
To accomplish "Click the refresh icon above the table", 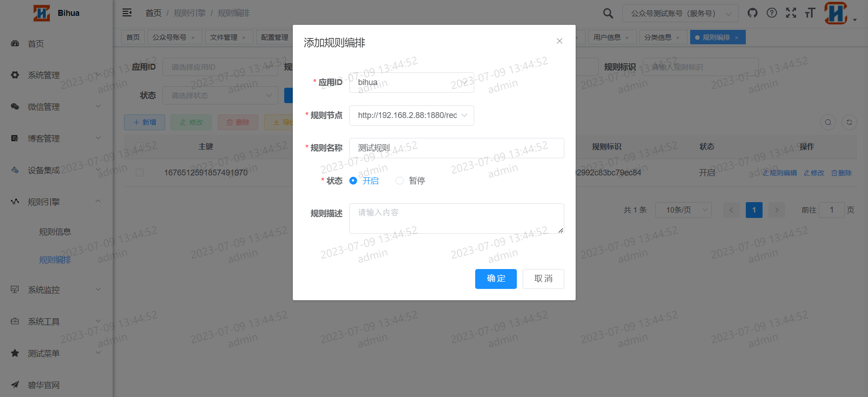I will click(x=849, y=122).
